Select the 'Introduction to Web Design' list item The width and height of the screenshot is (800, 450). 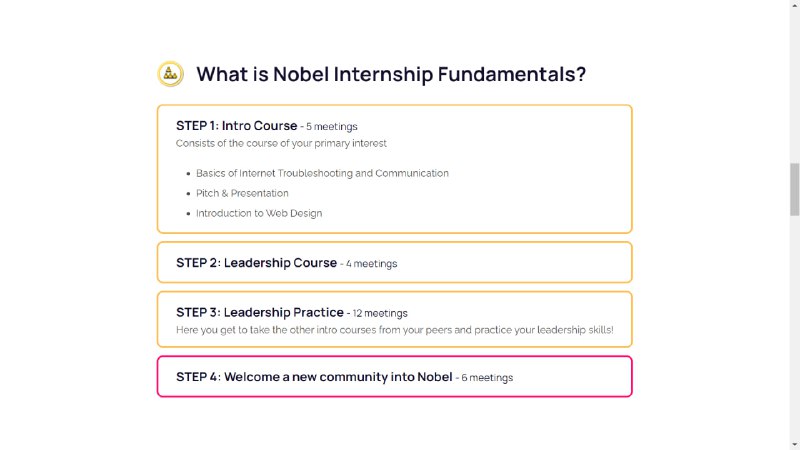259,213
